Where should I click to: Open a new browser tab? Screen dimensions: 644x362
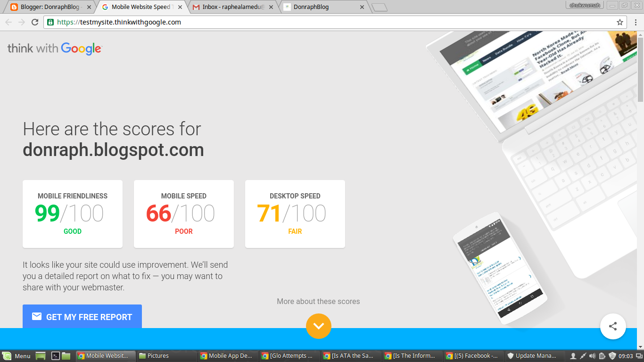coord(380,7)
